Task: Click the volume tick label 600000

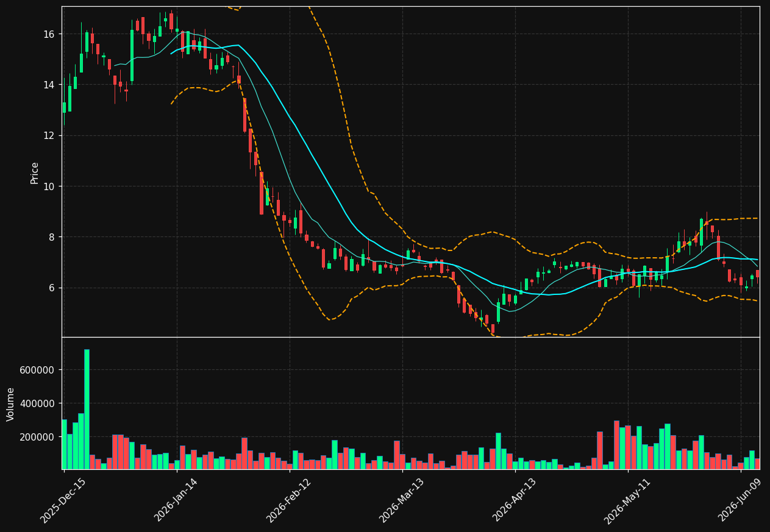Action: click(38, 370)
